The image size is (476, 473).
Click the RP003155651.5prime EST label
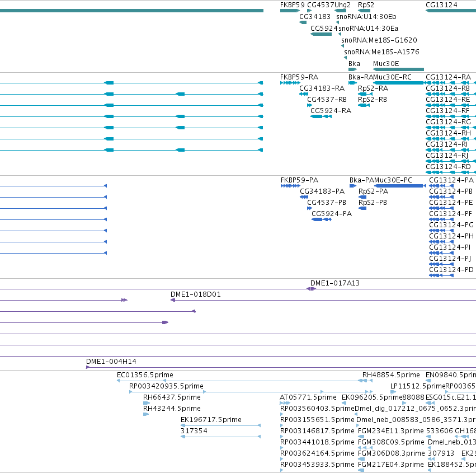tap(317, 420)
